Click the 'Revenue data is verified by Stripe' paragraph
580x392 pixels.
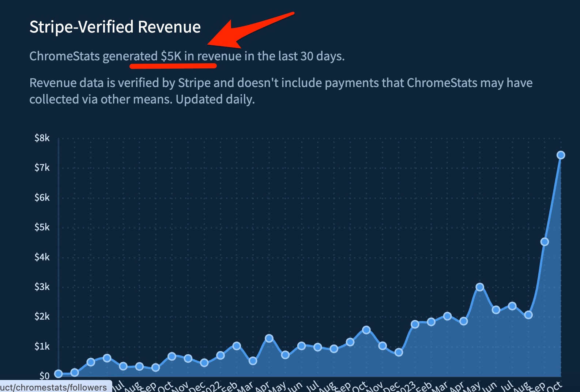click(x=281, y=91)
